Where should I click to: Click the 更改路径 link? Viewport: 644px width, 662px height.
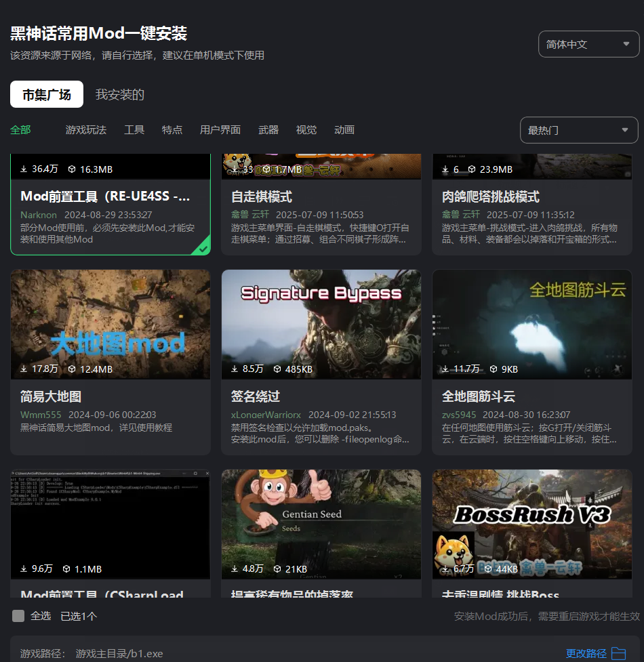point(586,653)
